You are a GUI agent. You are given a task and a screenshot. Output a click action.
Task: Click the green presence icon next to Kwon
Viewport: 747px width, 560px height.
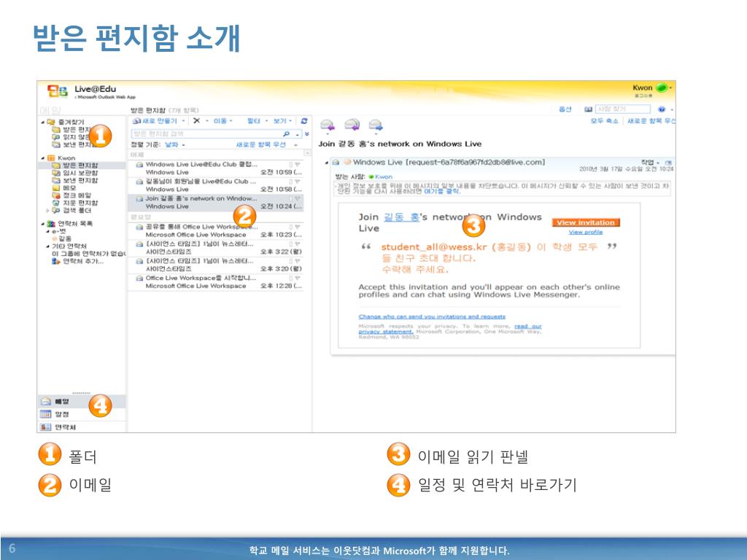coord(661,87)
